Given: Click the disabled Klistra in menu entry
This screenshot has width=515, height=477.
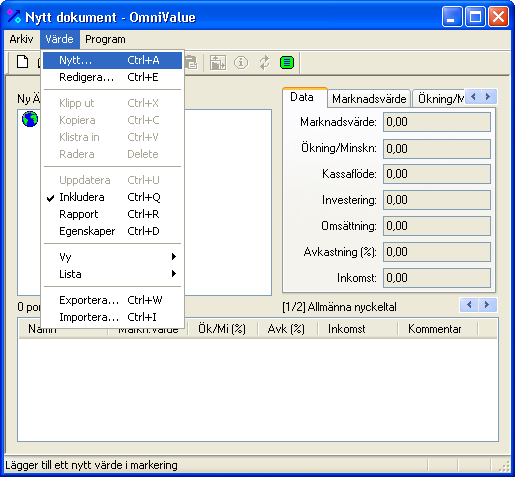Looking at the screenshot, I should click(112, 137).
